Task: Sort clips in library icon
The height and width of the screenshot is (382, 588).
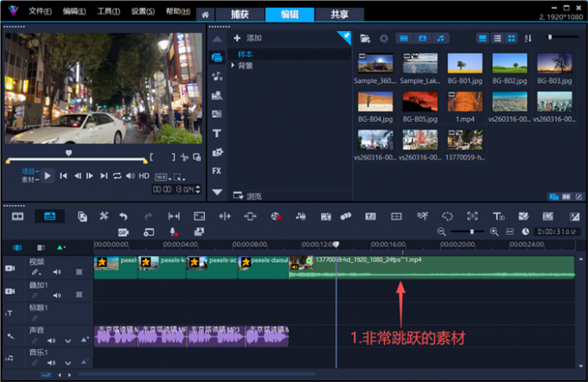Action: 528,38
